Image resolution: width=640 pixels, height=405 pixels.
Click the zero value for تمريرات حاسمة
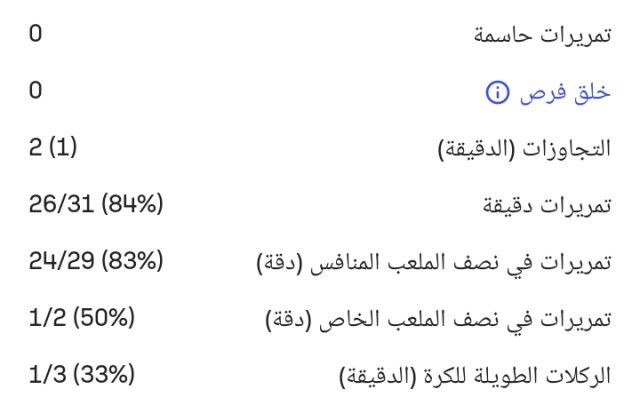(36, 35)
